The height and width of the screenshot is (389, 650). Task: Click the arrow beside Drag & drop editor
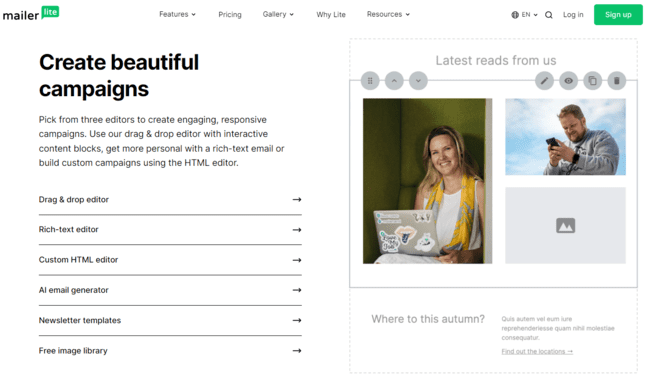point(297,199)
